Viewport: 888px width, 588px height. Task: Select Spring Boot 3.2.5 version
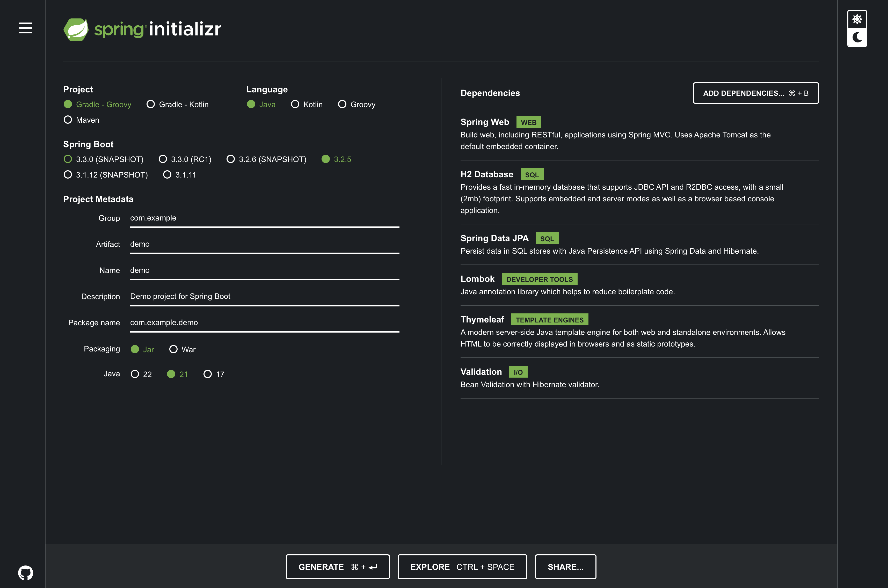(337, 159)
